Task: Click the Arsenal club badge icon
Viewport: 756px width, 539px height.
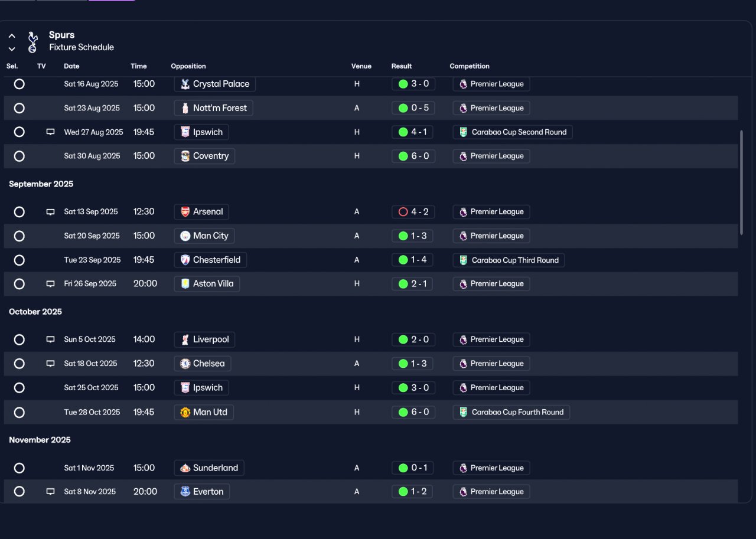Action: pos(185,212)
